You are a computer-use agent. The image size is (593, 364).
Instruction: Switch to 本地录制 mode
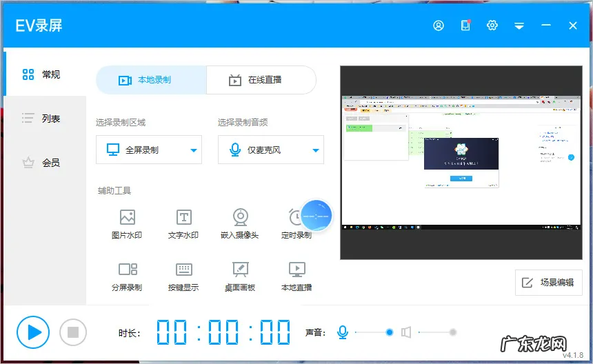[x=151, y=80]
